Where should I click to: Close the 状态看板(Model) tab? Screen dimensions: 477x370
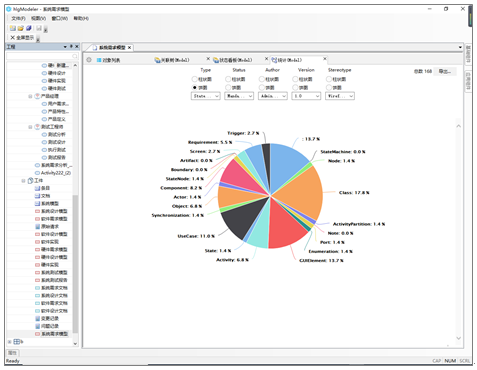click(x=266, y=59)
